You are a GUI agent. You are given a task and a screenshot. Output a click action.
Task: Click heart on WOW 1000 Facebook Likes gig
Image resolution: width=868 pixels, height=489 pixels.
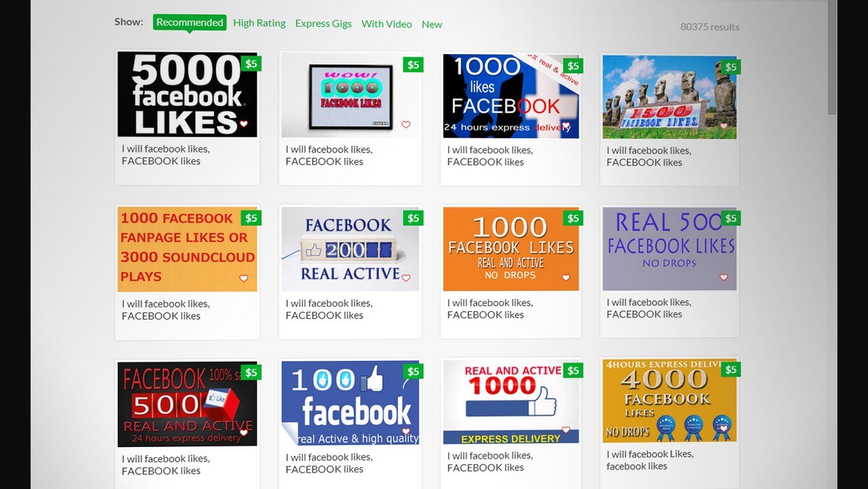click(x=406, y=124)
